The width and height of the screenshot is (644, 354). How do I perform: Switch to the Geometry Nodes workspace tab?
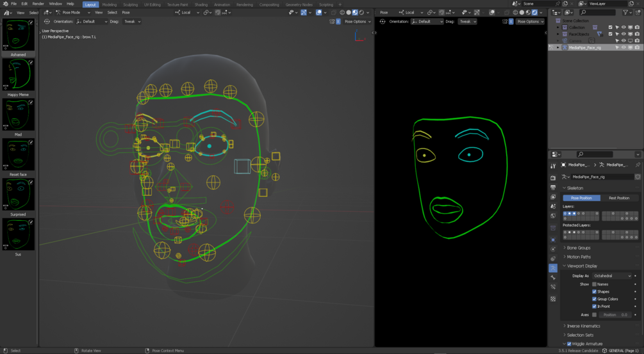click(299, 4)
